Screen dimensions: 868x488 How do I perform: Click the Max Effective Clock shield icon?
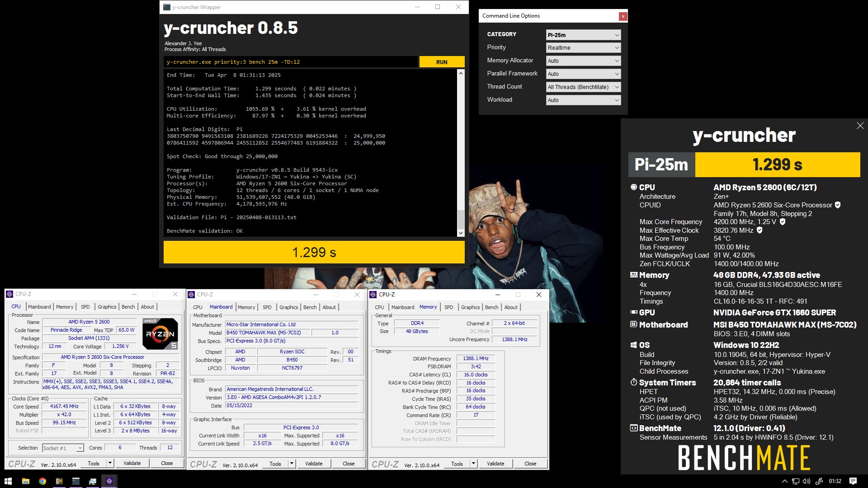click(759, 230)
